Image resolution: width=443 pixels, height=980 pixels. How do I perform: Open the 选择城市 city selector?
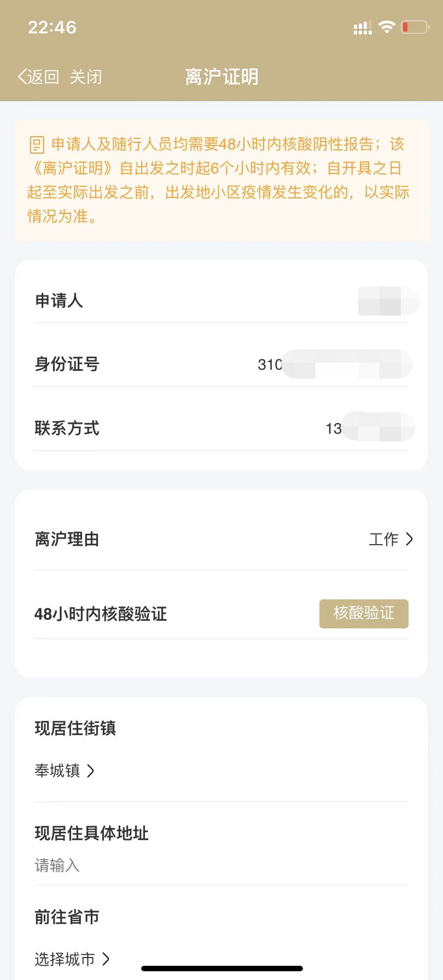(x=72, y=959)
